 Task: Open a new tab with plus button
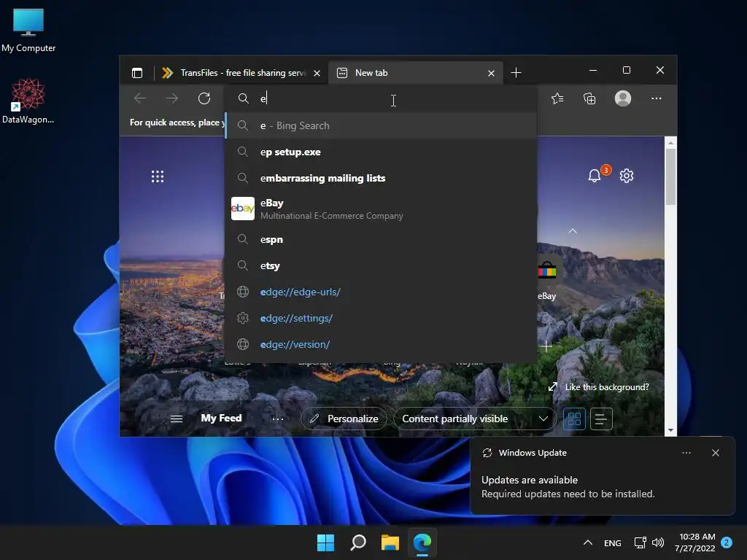(516, 73)
